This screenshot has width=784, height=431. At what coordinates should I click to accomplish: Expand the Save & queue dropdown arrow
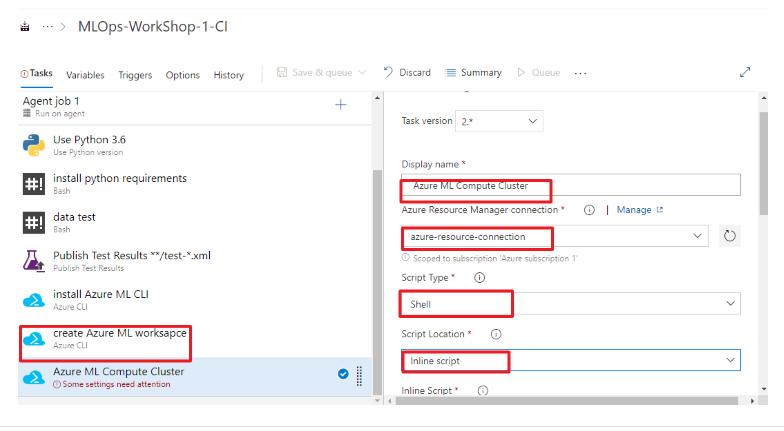click(x=362, y=72)
